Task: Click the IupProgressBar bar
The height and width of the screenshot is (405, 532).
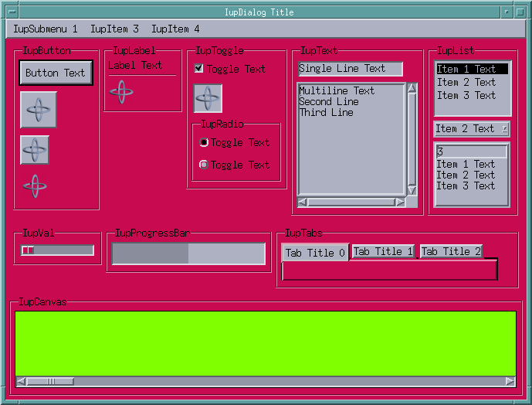Action: point(188,254)
